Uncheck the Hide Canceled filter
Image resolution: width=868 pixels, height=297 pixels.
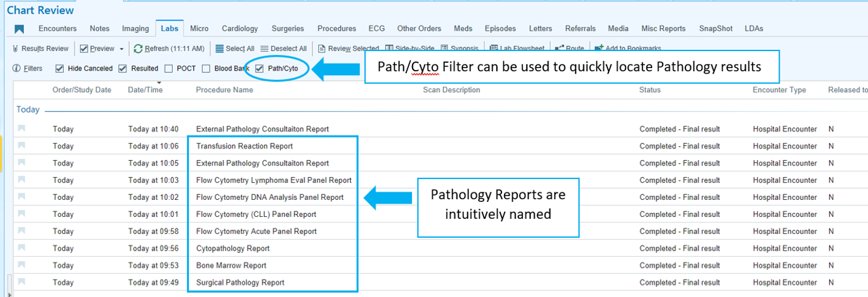(x=59, y=68)
